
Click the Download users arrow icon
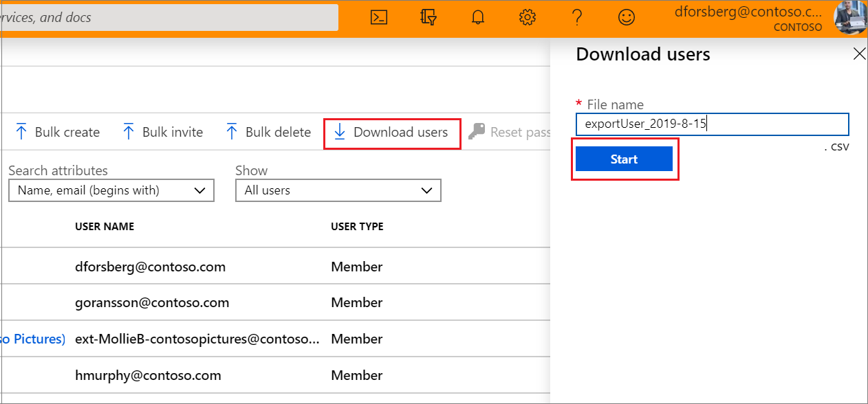coord(340,132)
